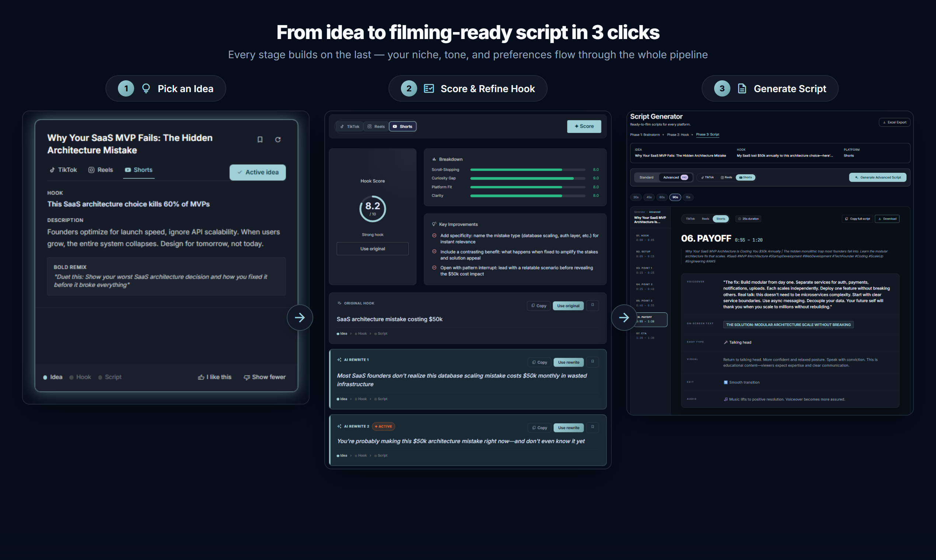Click the Scroll-Stopping score bar

pyautogui.click(x=528, y=170)
